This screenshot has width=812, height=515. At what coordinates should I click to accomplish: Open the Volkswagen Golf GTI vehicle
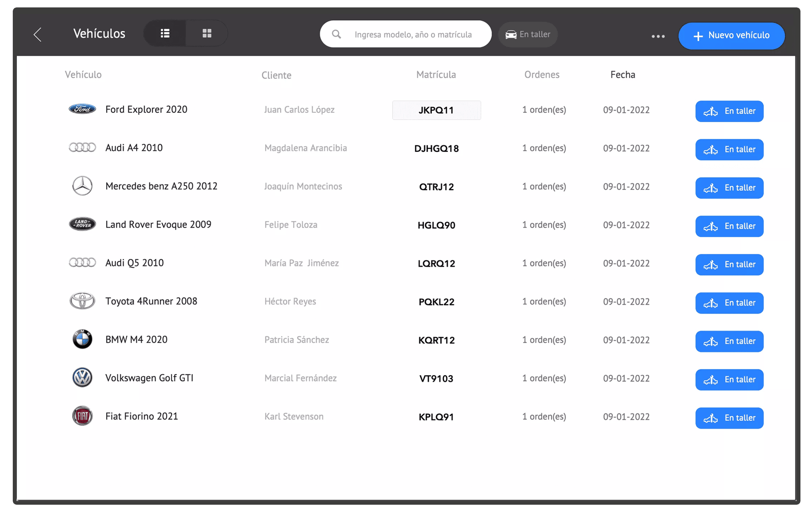pos(149,378)
